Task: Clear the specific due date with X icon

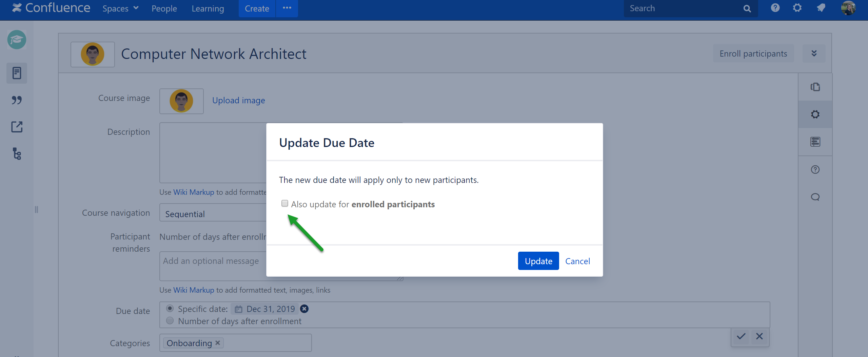Action: click(304, 309)
